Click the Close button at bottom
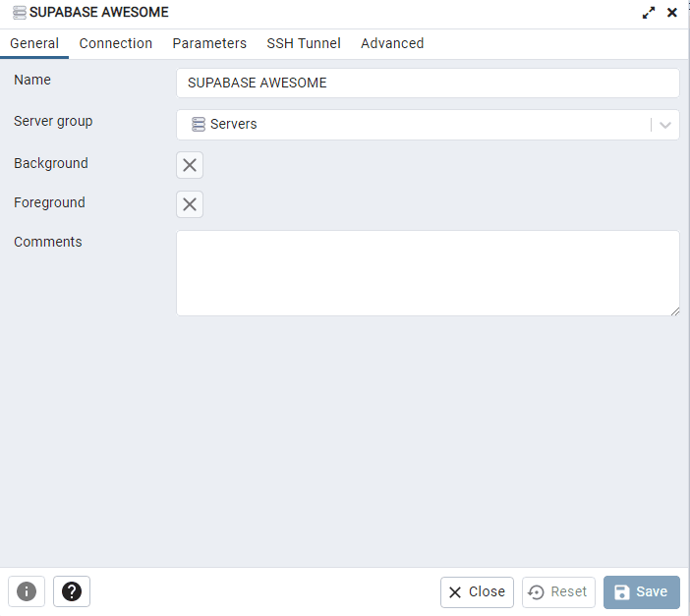 click(x=477, y=591)
